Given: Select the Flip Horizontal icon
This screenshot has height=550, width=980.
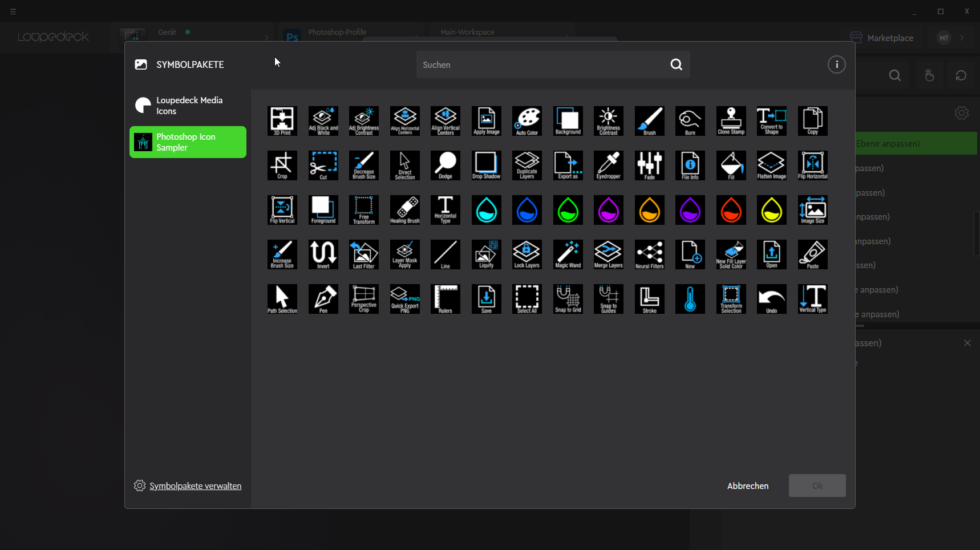Looking at the screenshot, I should point(813,165).
